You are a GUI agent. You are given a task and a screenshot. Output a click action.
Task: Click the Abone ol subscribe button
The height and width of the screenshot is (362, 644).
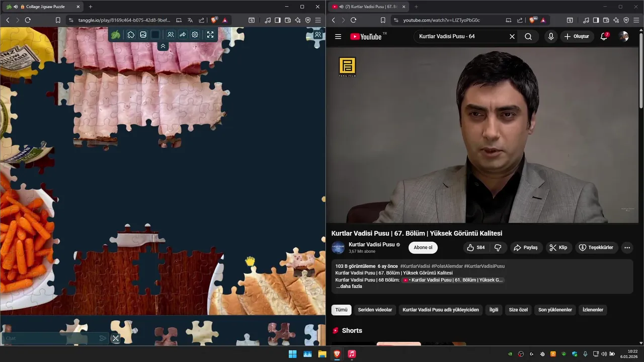423,247
